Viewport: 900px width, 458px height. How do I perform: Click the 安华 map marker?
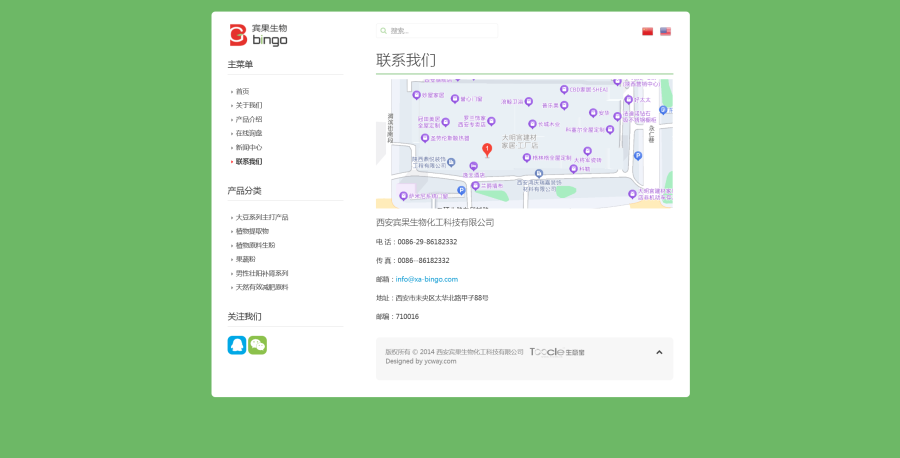point(593,113)
